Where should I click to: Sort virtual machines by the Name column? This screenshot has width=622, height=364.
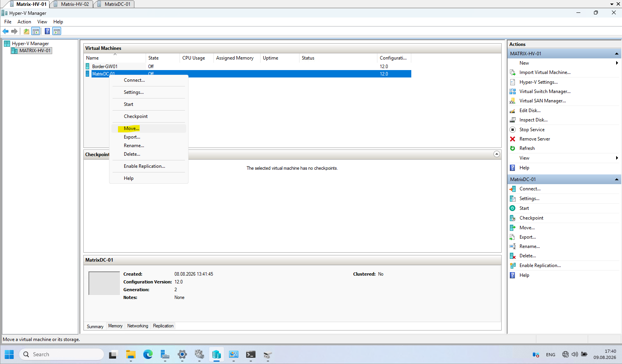(x=115, y=58)
